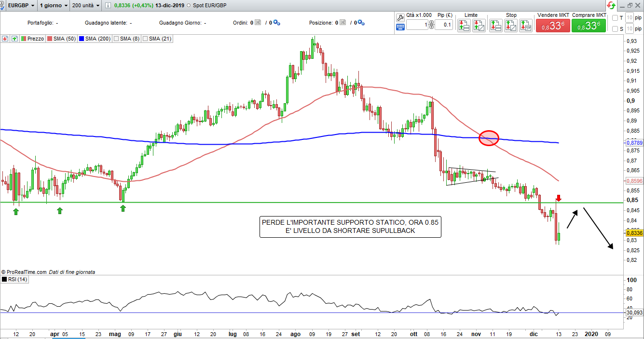Click the instrument info icon beside price

[x=108, y=6]
